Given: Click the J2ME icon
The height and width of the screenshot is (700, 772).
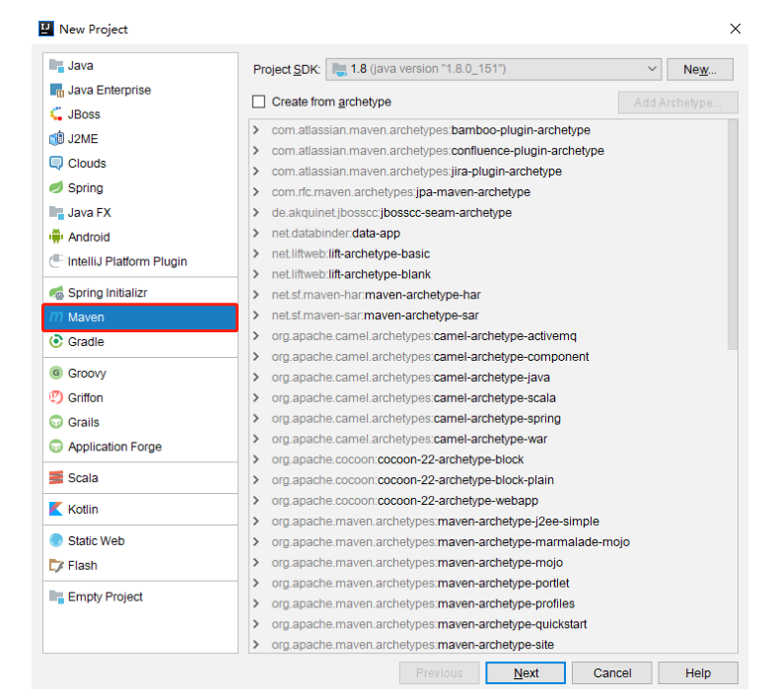Looking at the screenshot, I should [x=56, y=139].
